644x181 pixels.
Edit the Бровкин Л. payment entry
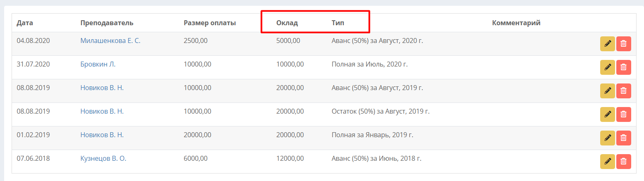coord(608,67)
